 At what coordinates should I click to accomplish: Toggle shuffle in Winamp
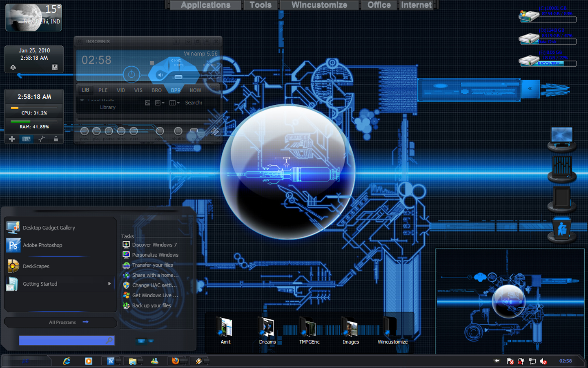(x=178, y=131)
